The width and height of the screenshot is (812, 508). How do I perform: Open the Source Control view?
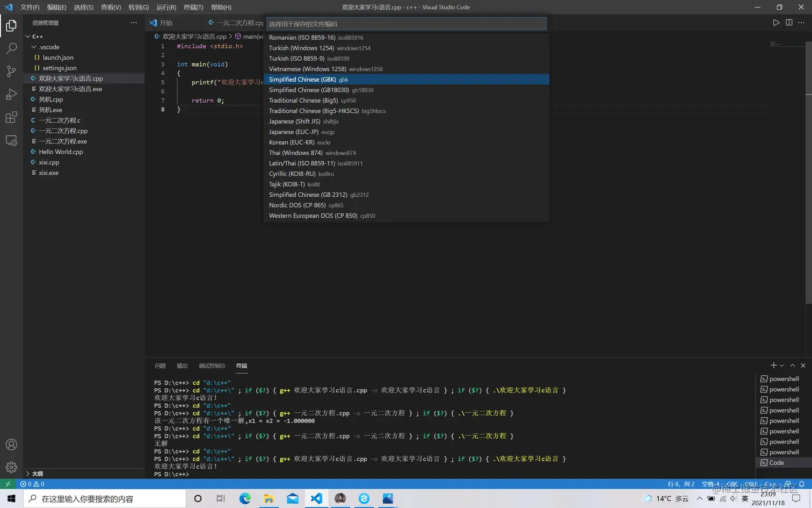pos(11,71)
